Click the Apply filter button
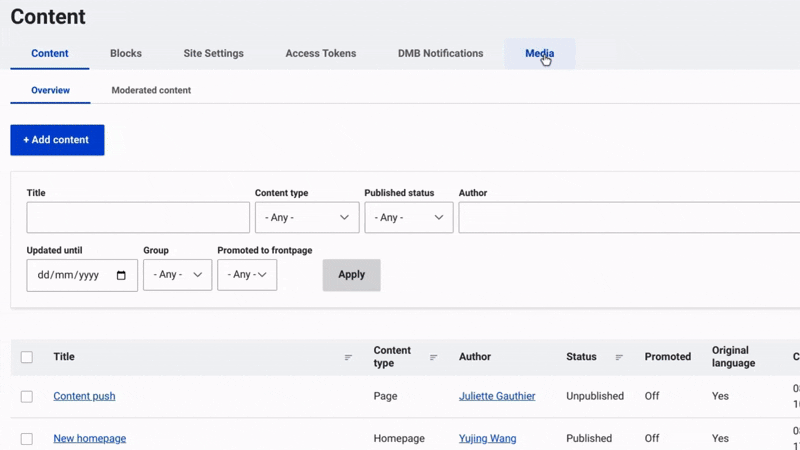This screenshot has width=800, height=450. pos(351,275)
